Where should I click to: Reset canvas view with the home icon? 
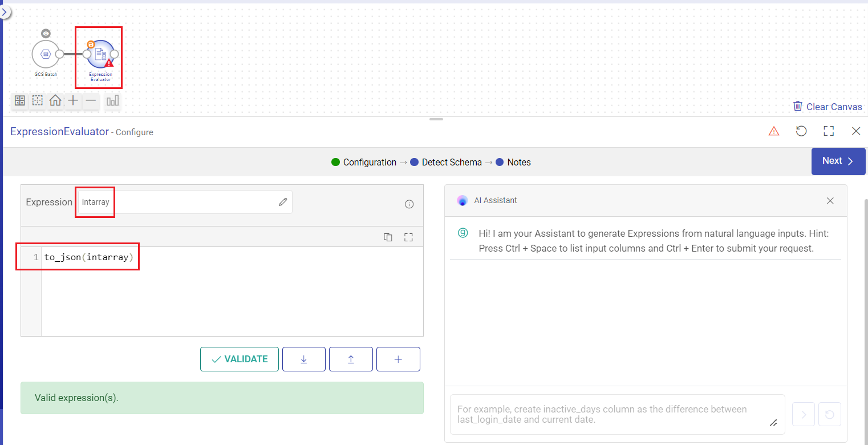point(55,101)
